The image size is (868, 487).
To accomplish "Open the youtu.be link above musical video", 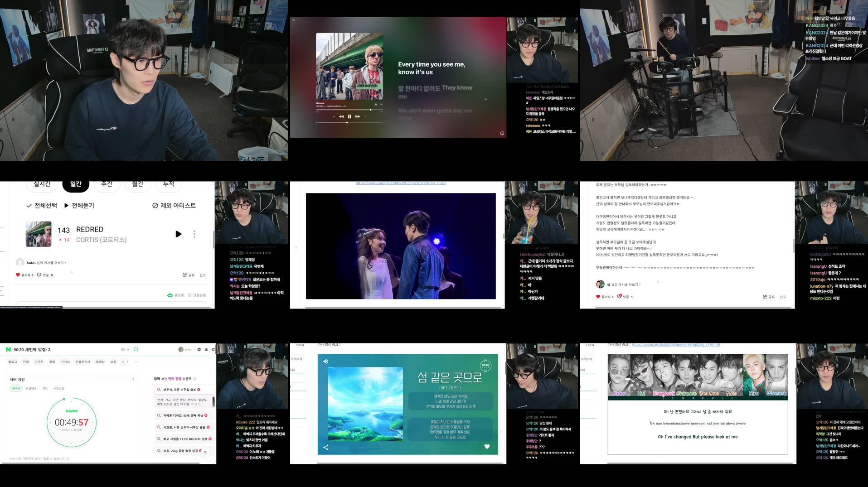I will tap(401, 183).
